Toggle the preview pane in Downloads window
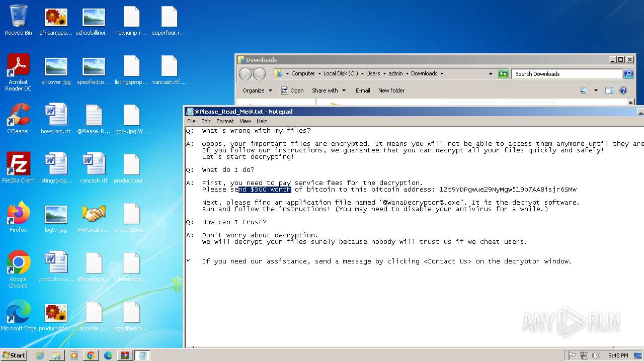 (x=609, y=90)
